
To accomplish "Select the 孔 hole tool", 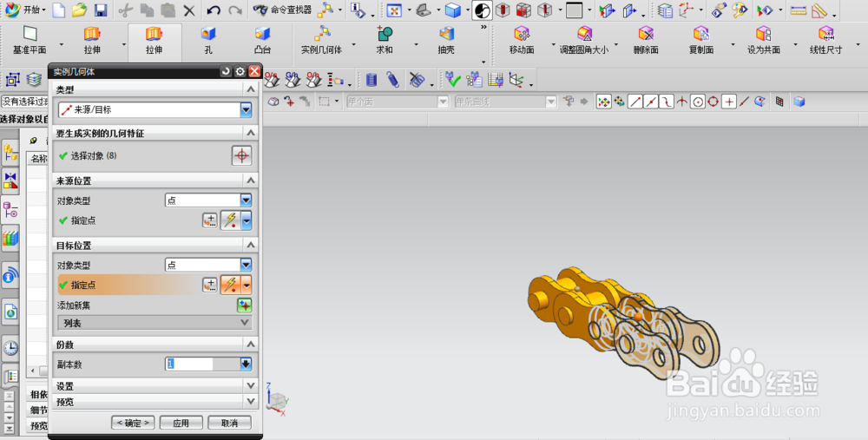I will [x=208, y=40].
